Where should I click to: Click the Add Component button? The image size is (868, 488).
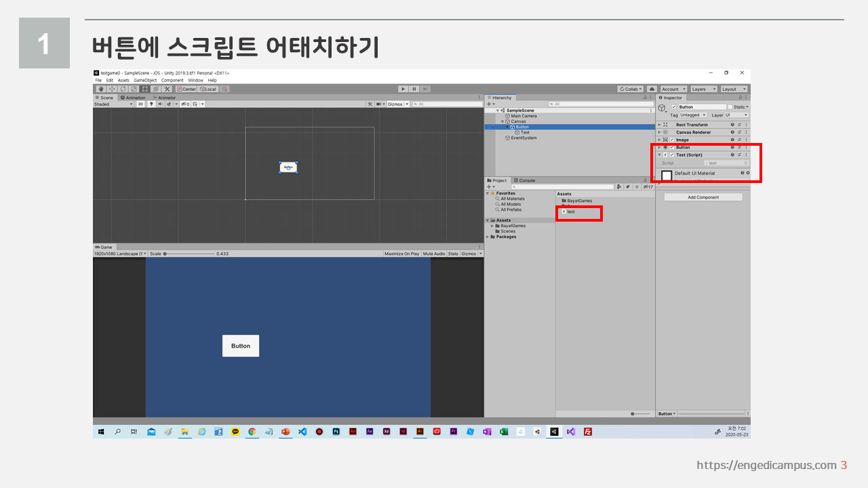(703, 197)
